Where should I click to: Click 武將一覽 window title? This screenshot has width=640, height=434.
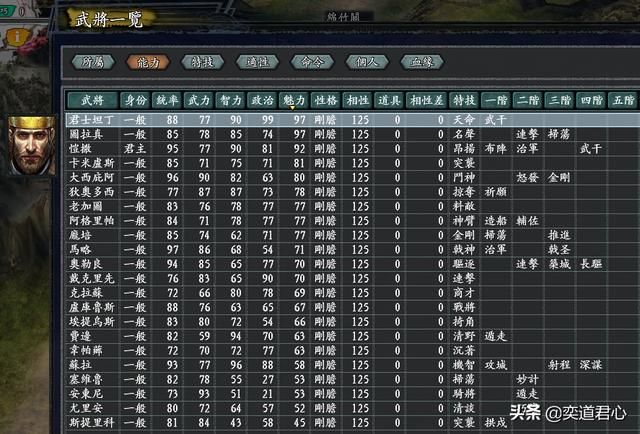(109, 18)
